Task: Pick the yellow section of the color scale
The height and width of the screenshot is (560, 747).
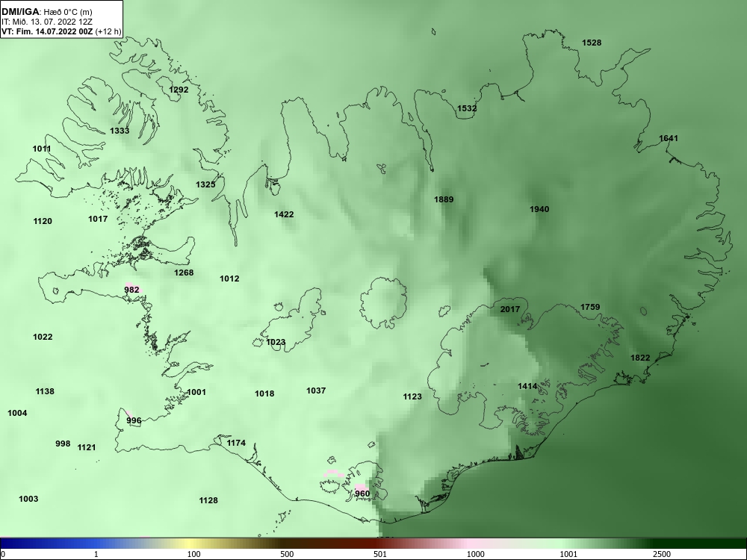Action: (190, 544)
